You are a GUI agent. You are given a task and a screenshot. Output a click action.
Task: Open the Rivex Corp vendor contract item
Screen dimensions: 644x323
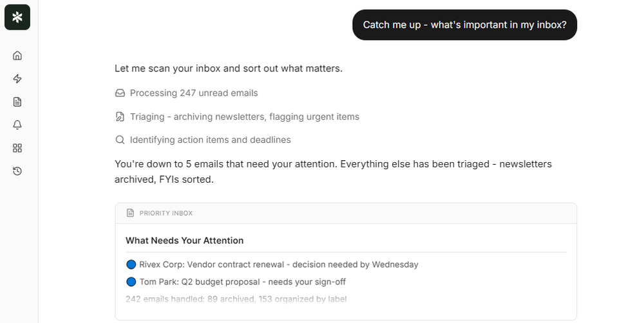pyautogui.click(x=278, y=264)
